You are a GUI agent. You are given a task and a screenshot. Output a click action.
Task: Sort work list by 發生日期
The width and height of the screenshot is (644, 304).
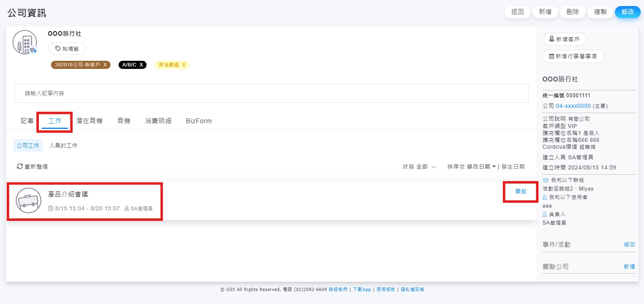pos(513,167)
